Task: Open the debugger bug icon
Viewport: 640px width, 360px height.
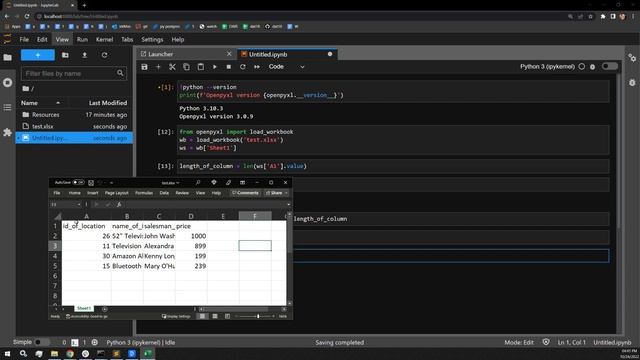Action: coord(593,67)
